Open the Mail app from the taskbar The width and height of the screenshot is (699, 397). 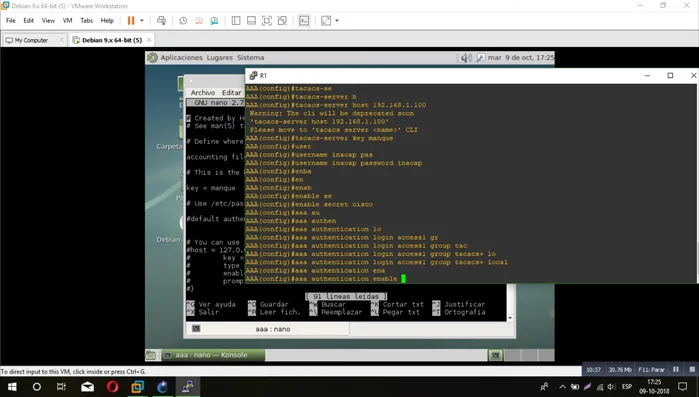(x=87, y=387)
